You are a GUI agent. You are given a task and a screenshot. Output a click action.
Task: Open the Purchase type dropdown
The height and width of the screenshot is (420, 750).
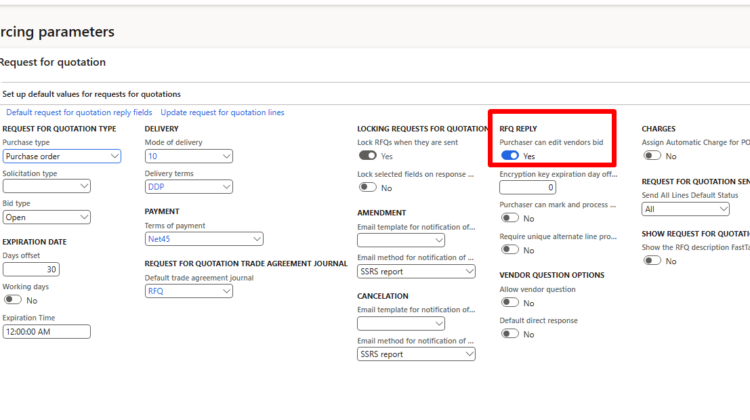point(61,156)
